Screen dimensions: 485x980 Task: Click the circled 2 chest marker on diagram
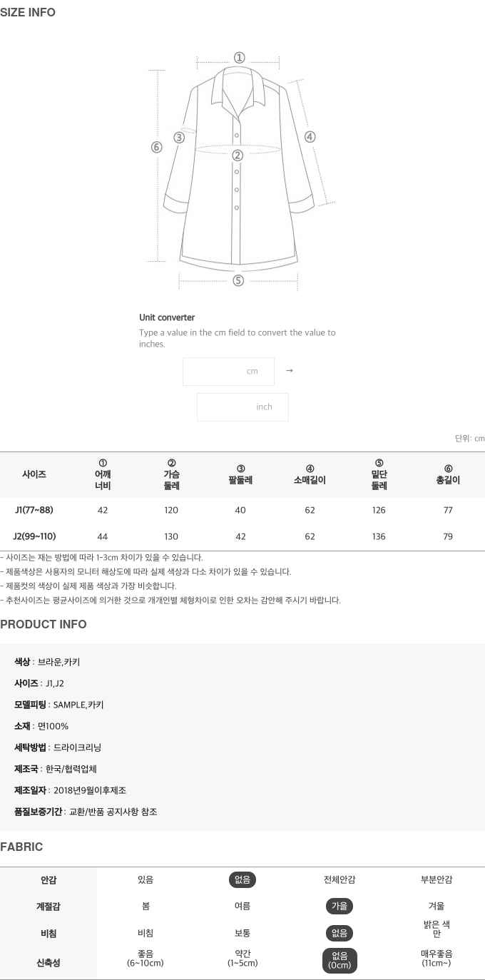pos(238,155)
